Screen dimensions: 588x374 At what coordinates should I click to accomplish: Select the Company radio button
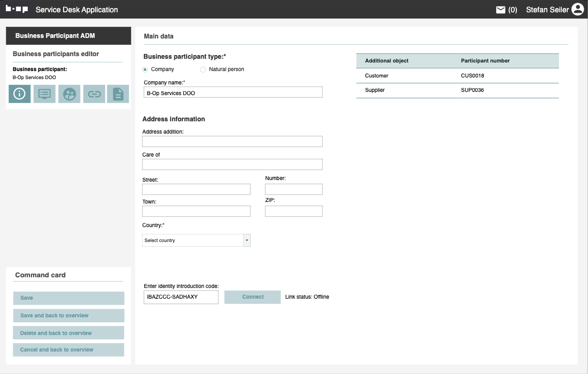coord(145,69)
